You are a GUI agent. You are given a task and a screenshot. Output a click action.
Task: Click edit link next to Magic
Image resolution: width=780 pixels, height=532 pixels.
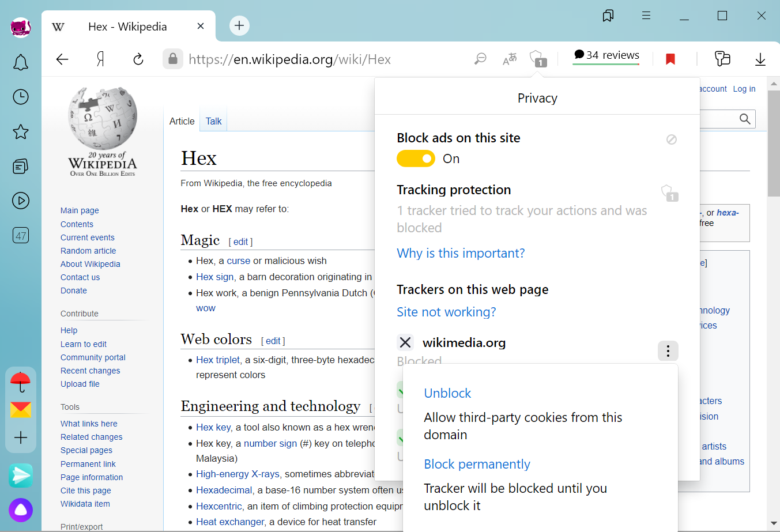240,242
